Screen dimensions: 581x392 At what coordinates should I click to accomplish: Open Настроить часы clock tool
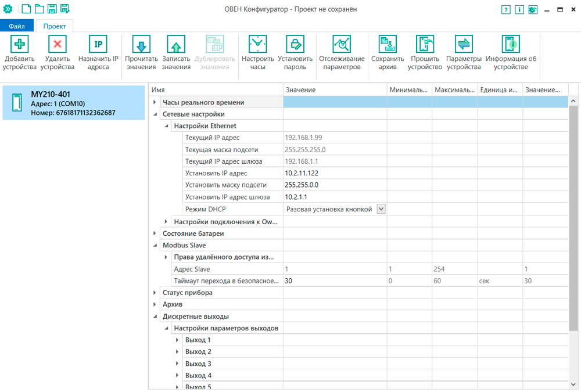(257, 45)
